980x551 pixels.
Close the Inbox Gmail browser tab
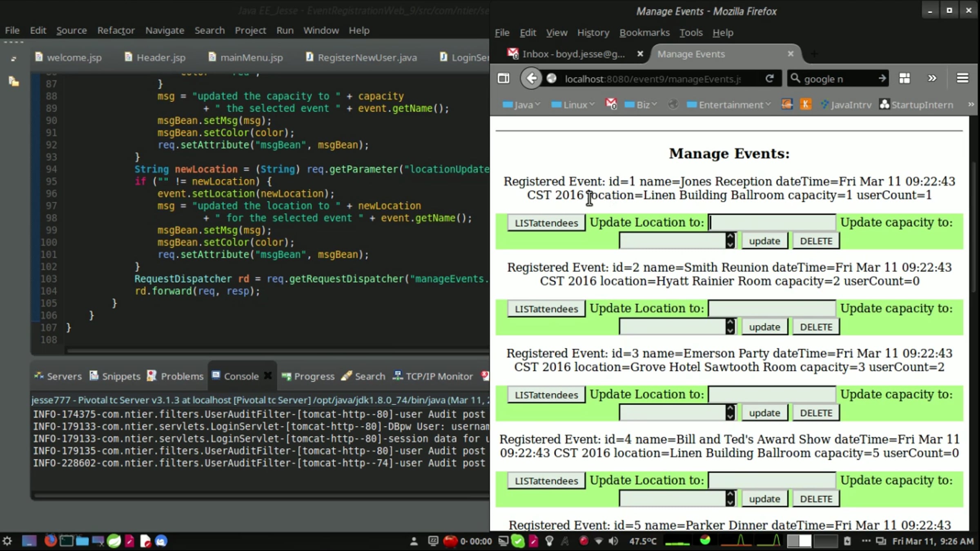[x=640, y=54]
